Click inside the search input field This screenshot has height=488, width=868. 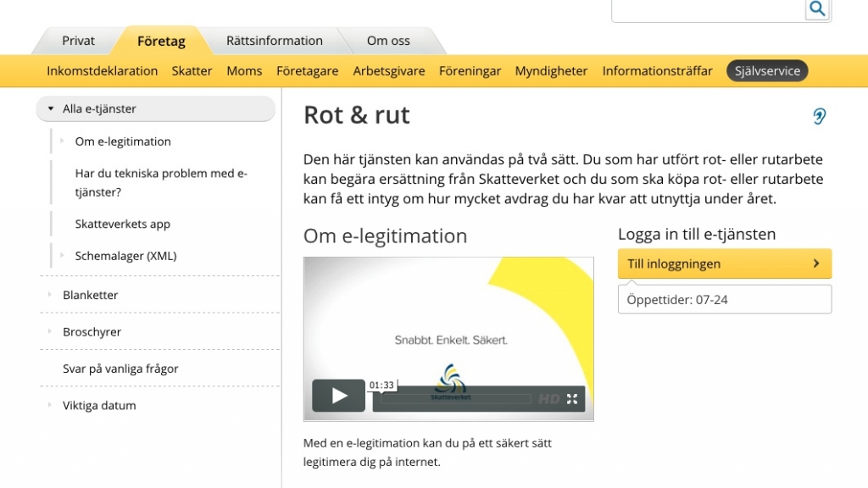708,10
